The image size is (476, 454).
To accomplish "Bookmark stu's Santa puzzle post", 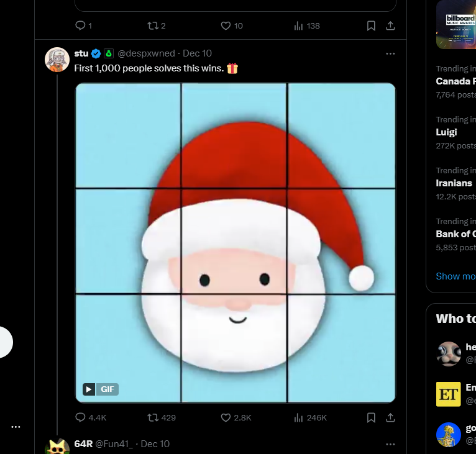I will point(371,417).
